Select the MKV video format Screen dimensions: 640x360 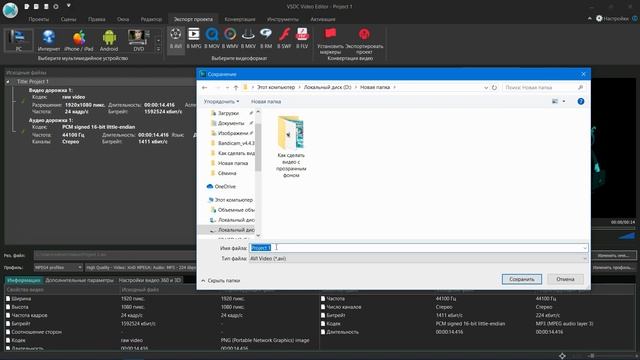[x=248, y=39]
